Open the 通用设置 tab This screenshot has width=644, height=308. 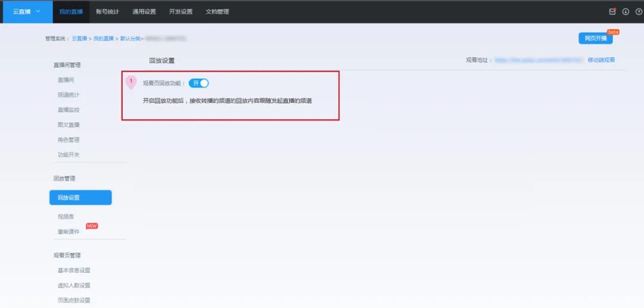[x=144, y=11]
